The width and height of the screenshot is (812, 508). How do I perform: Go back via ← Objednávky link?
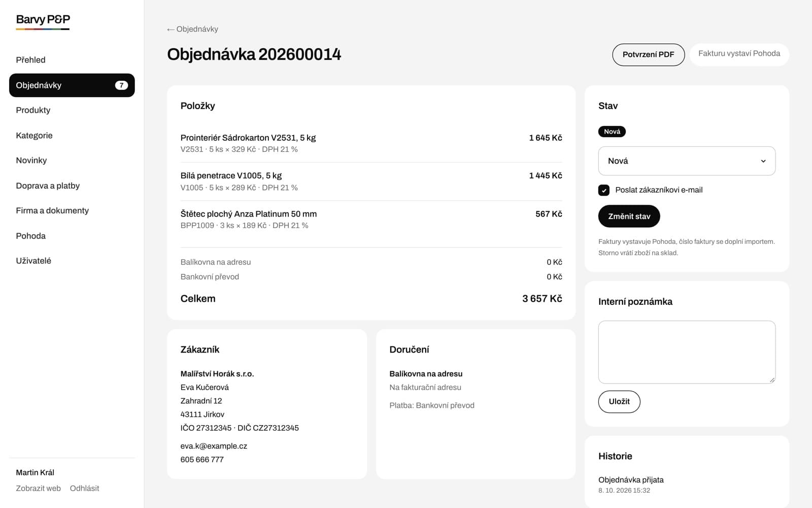click(192, 29)
